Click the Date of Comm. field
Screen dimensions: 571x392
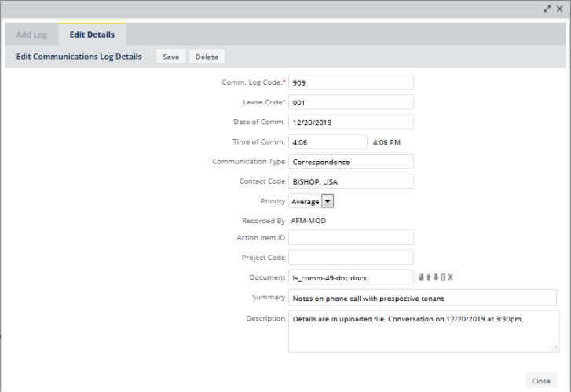click(350, 122)
